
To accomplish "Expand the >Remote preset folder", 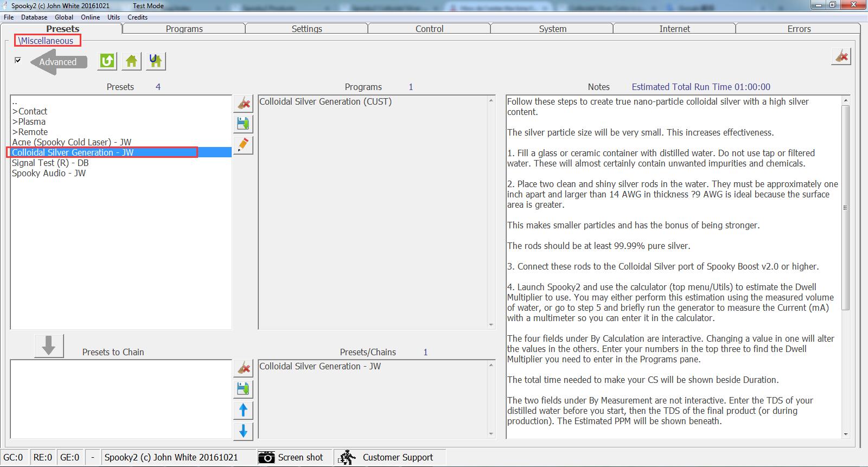I will (x=30, y=132).
